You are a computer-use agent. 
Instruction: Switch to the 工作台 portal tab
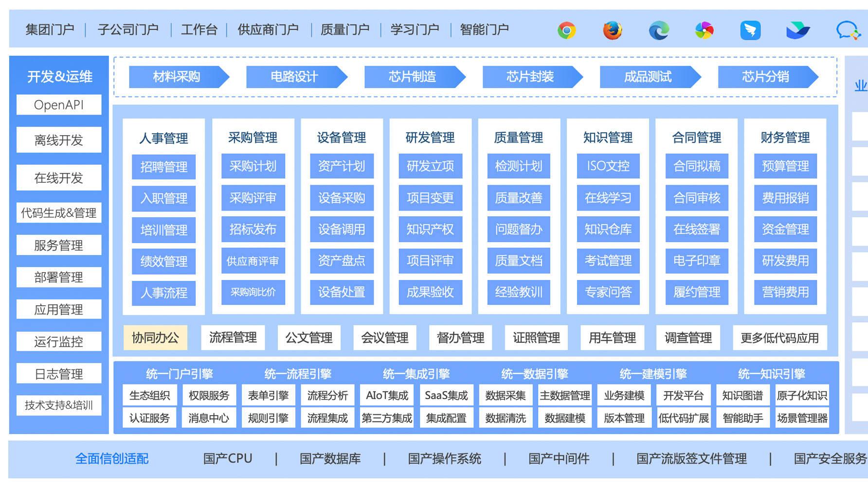coord(199,30)
